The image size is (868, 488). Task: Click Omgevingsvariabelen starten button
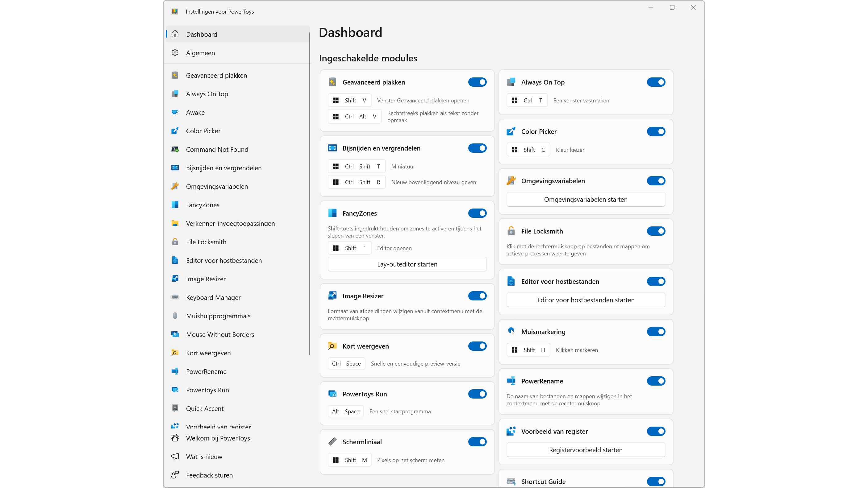click(x=586, y=199)
